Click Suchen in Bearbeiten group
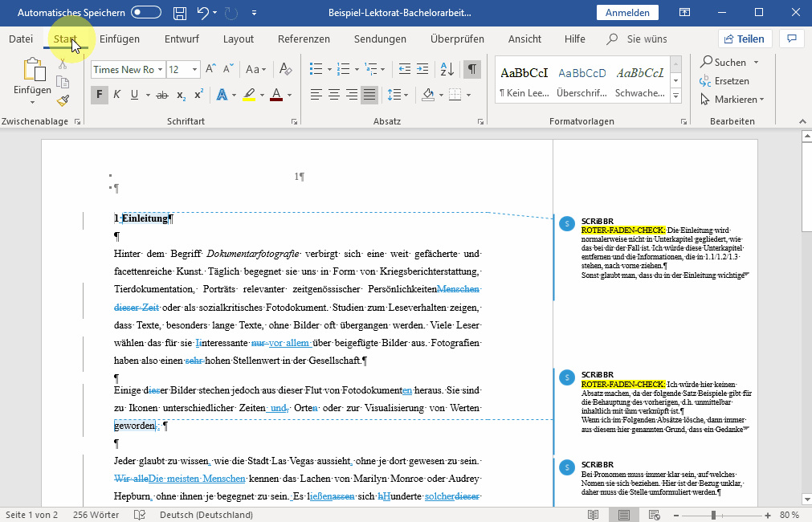812x522 pixels. pos(724,62)
